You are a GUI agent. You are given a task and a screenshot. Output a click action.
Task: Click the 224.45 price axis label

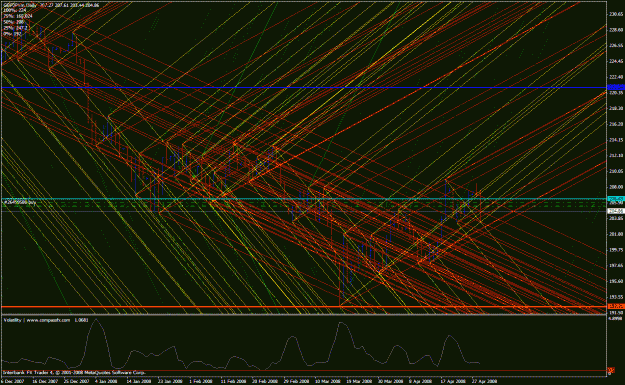click(x=616, y=61)
